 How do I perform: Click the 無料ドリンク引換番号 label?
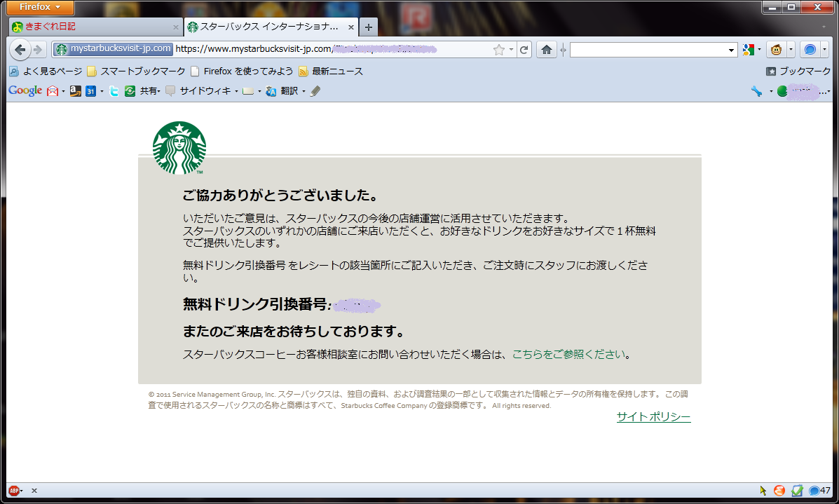255,304
